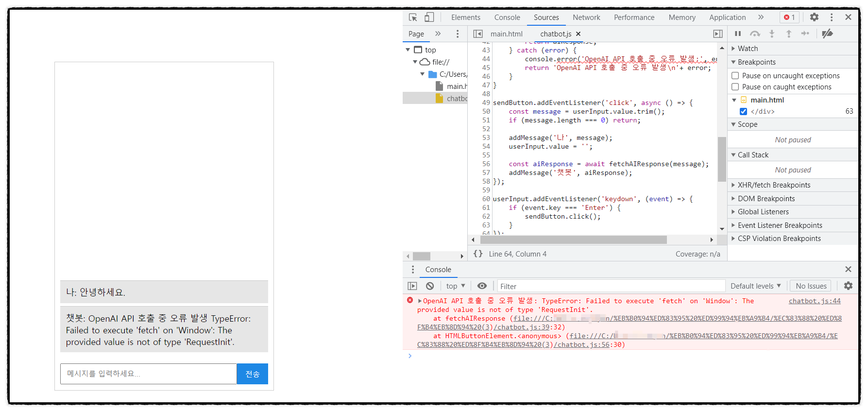Hide the navigator sidebar icon beside main.html
Image resolution: width=868 pixels, height=412 pixels.
tap(478, 34)
